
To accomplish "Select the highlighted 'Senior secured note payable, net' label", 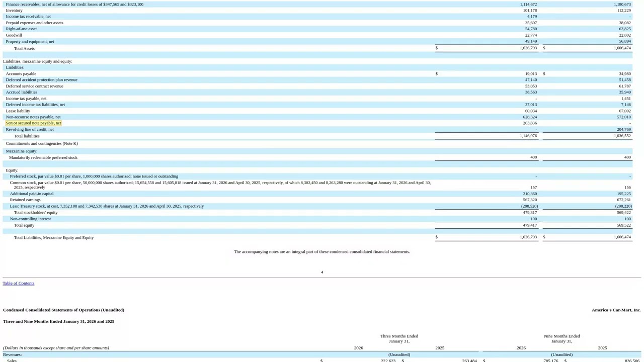I will (x=33, y=123).
